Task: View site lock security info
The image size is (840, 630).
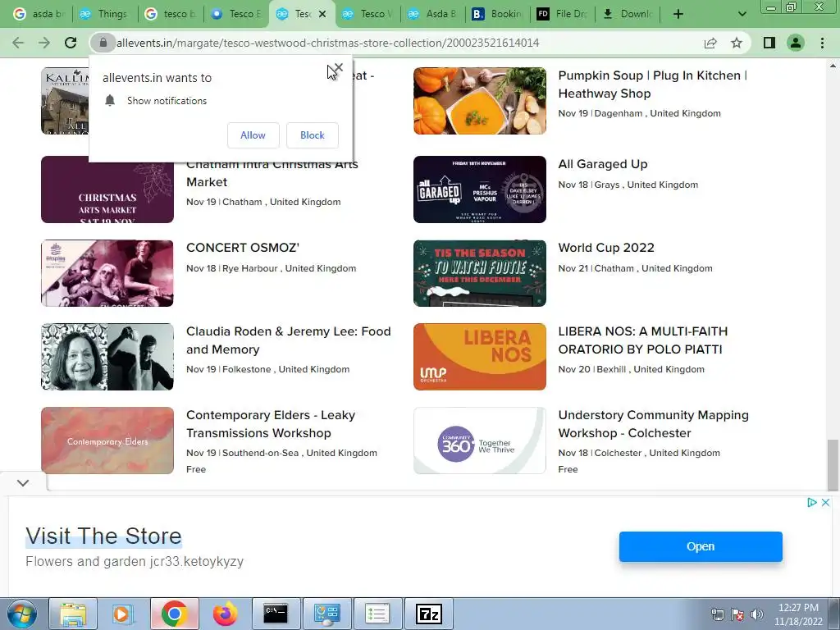Action: [103, 43]
